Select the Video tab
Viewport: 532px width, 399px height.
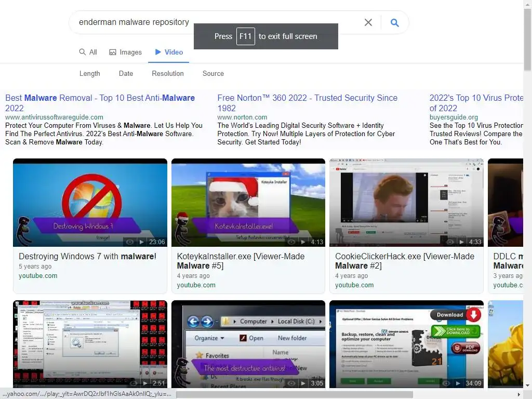169,52
